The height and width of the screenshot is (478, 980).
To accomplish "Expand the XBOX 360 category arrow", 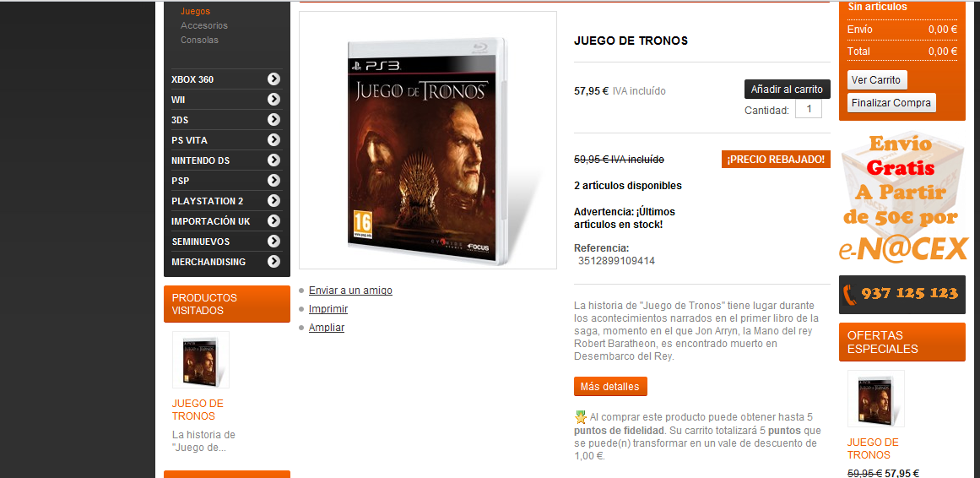I will tap(273, 79).
